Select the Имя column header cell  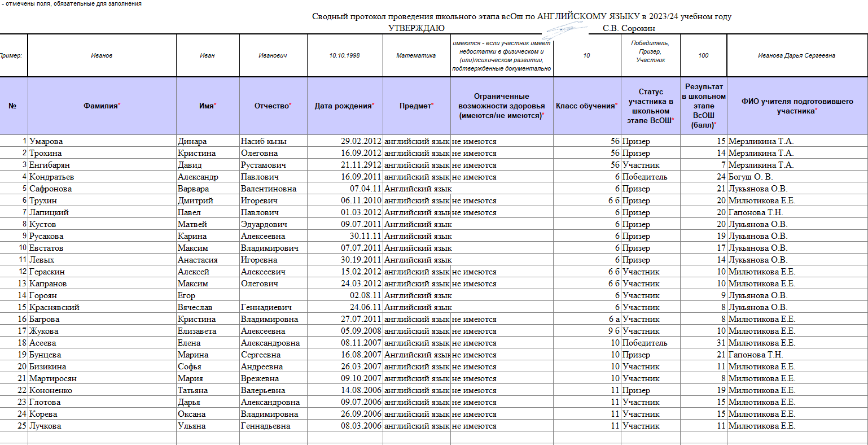(208, 106)
